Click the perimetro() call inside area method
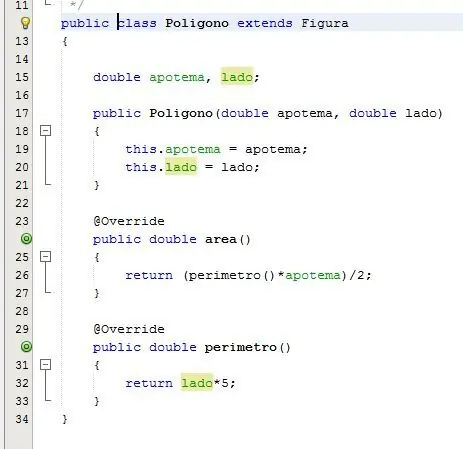 click(229, 275)
